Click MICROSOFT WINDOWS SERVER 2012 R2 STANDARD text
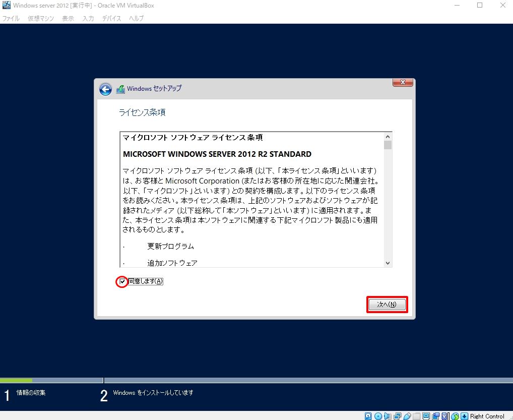This screenshot has height=420, width=513. coord(217,154)
